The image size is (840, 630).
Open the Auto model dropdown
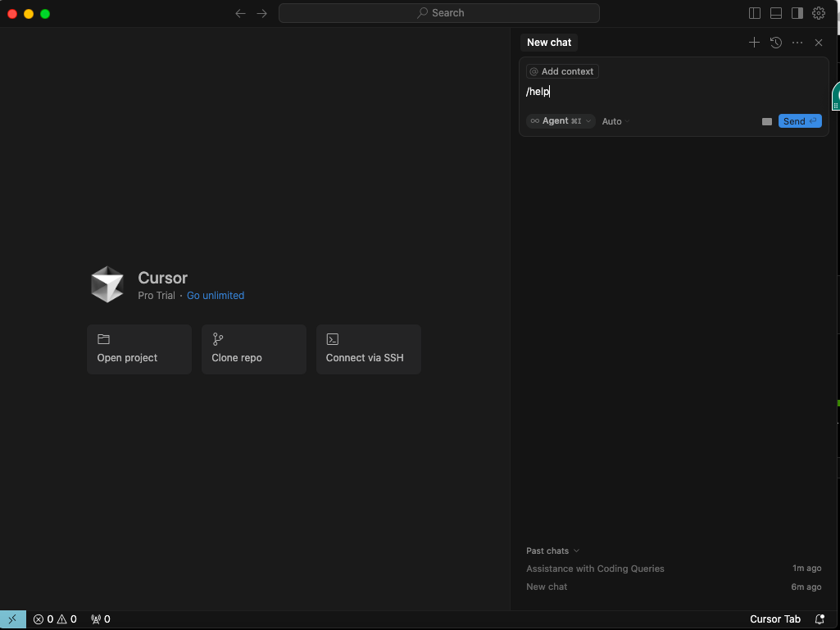click(615, 121)
